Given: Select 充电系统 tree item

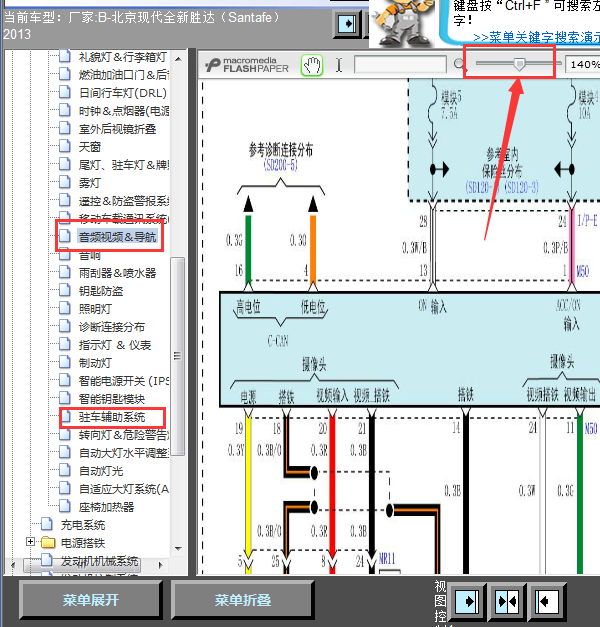Looking at the screenshot, I should pos(83,525).
